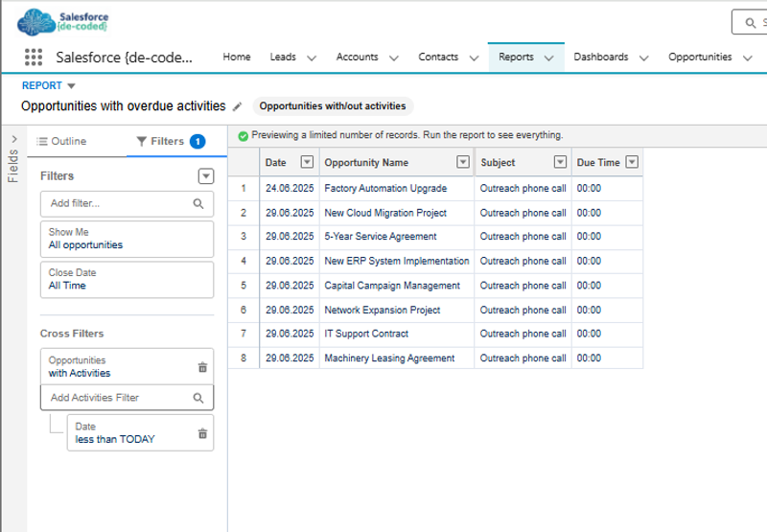This screenshot has height=532, width=767.
Task: Open the Contacts tab
Action: [438, 57]
